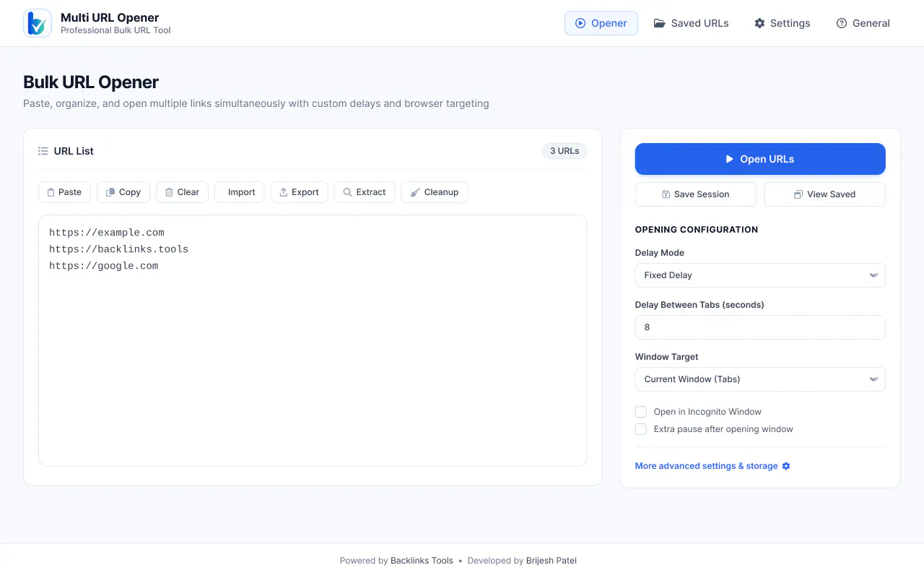The image size is (924, 578).
Task: Click the magnifier icon on Extract button
Action: (348, 192)
